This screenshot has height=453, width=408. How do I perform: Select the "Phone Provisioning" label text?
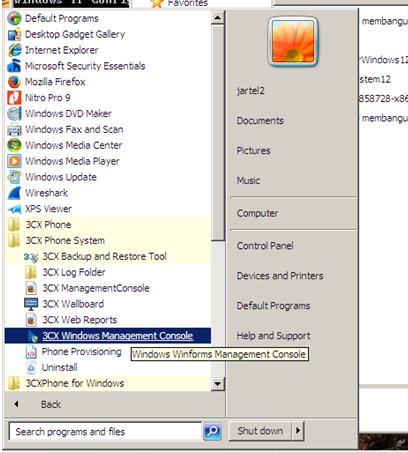pyautogui.click(x=81, y=352)
